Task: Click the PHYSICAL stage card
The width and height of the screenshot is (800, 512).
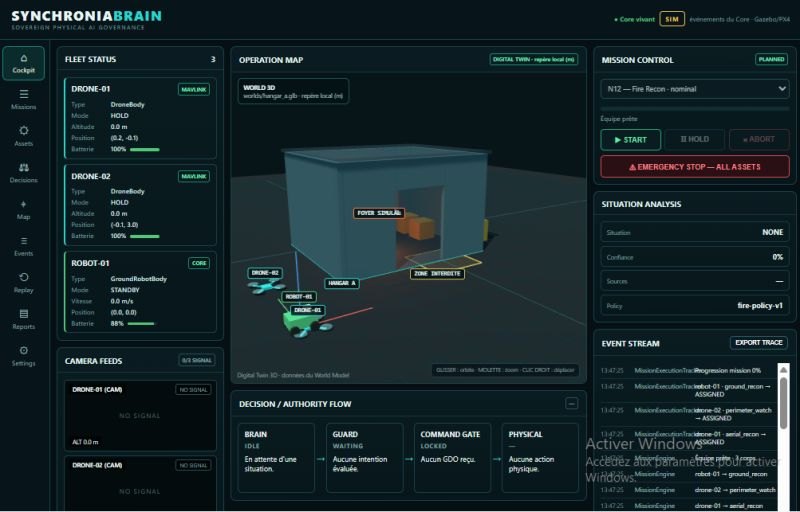Action: (x=540, y=457)
